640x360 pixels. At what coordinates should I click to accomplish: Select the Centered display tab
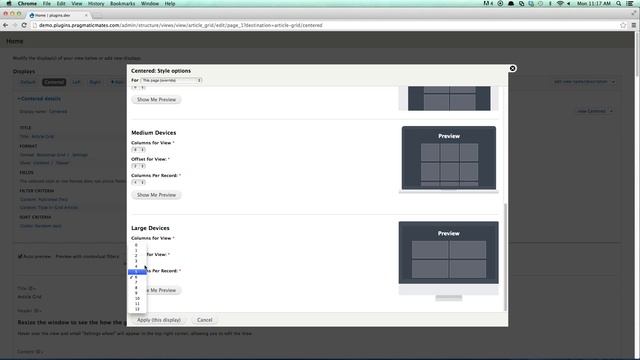[54, 82]
